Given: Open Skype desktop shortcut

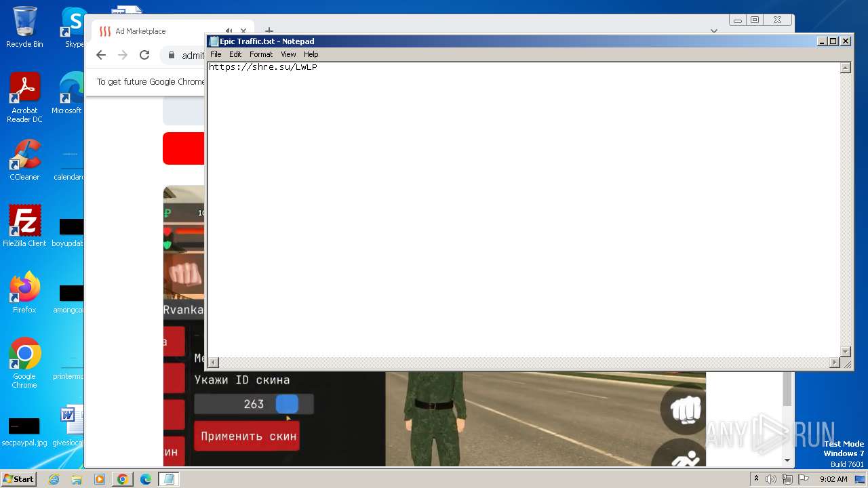Looking at the screenshot, I should pyautogui.click(x=73, y=27).
